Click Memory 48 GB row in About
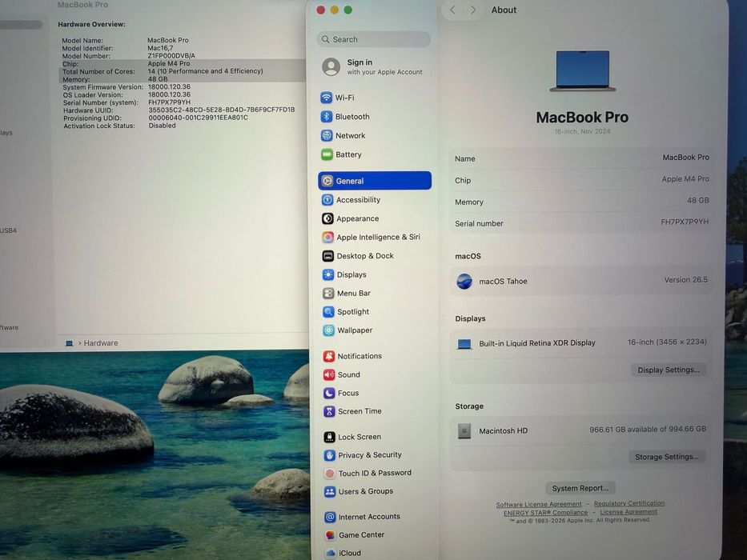 pos(582,202)
